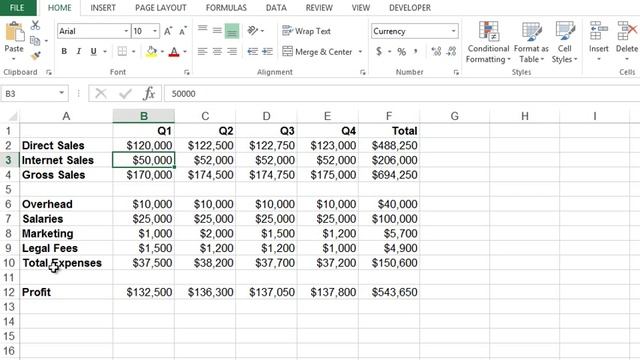Open the Clipboard pane launcher
The image size is (640, 360).
click(49, 72)
